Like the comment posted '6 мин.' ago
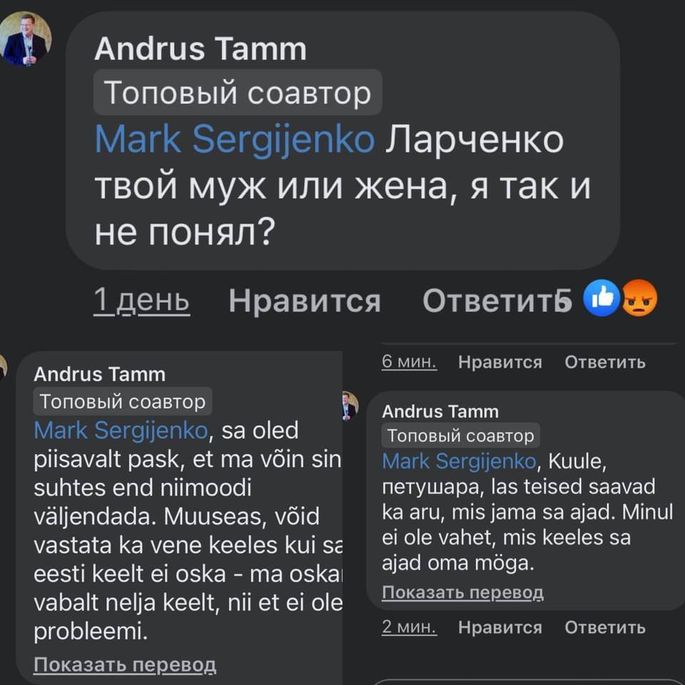 tap(500, 362)
